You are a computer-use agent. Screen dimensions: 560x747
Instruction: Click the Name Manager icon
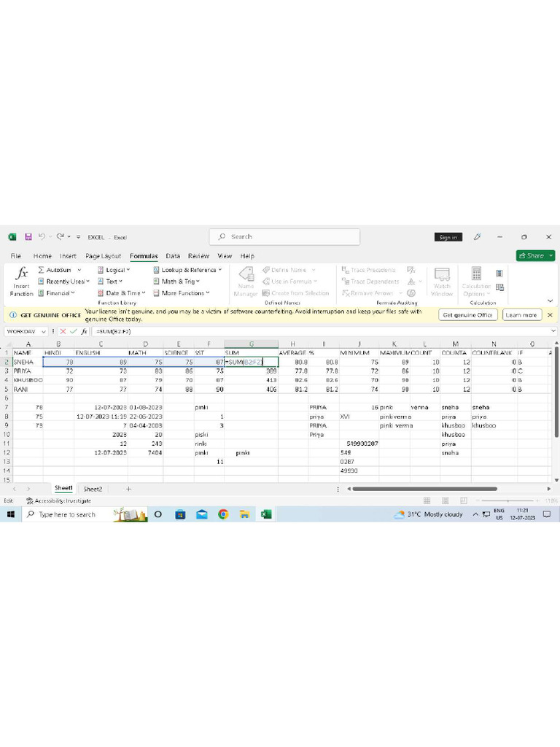click(246, 274)
